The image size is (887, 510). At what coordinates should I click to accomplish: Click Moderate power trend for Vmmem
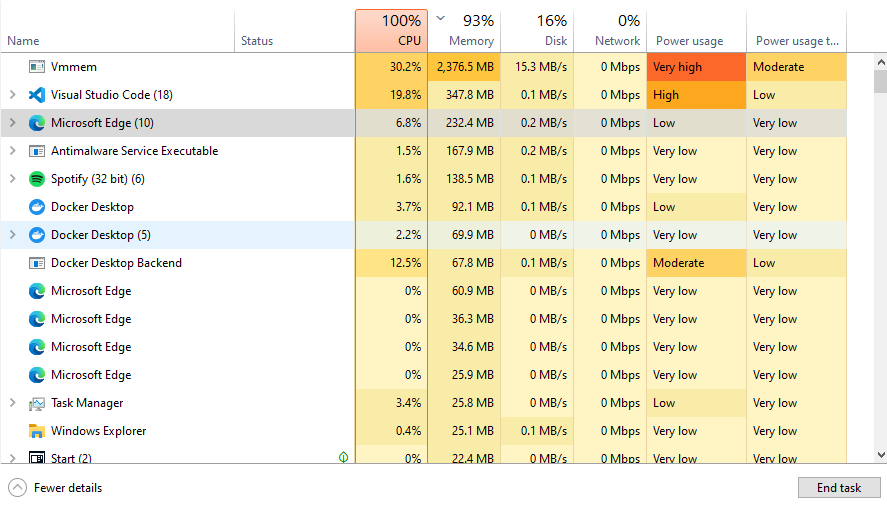796,67
